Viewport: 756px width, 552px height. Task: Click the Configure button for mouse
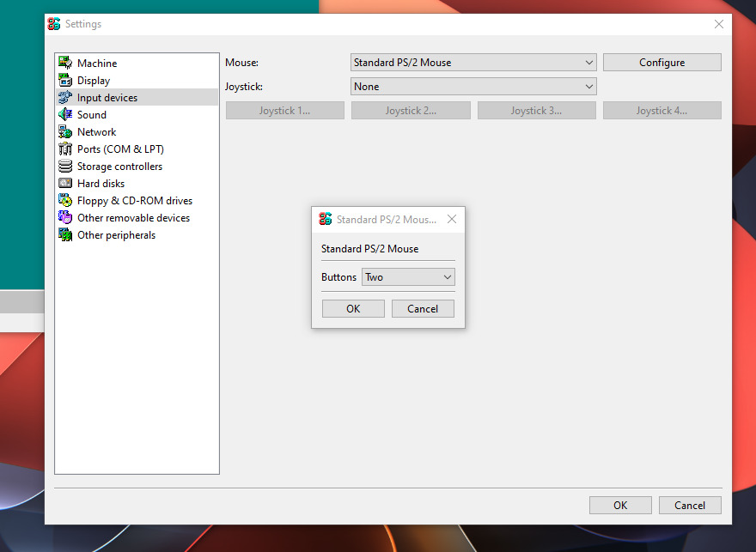pos(662,62)
